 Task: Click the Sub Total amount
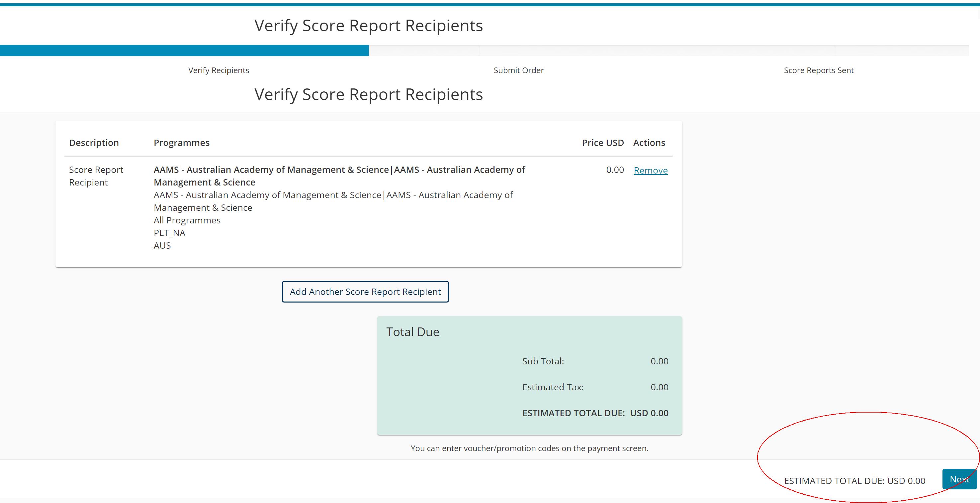click(x=659, y=361)
